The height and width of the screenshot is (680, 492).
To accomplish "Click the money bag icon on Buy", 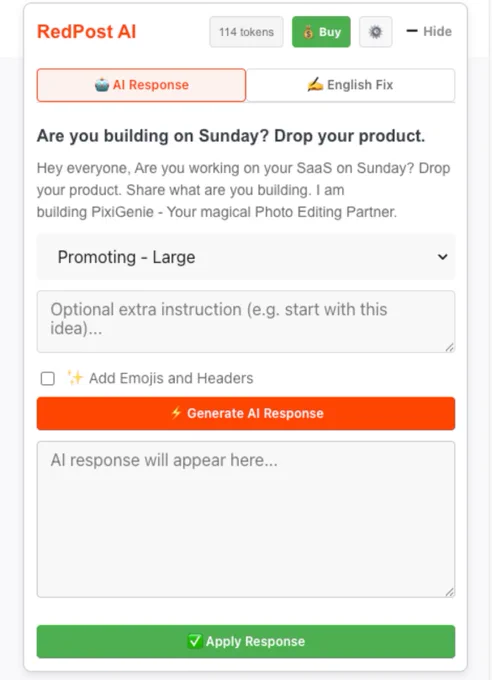I will point(308,32).
